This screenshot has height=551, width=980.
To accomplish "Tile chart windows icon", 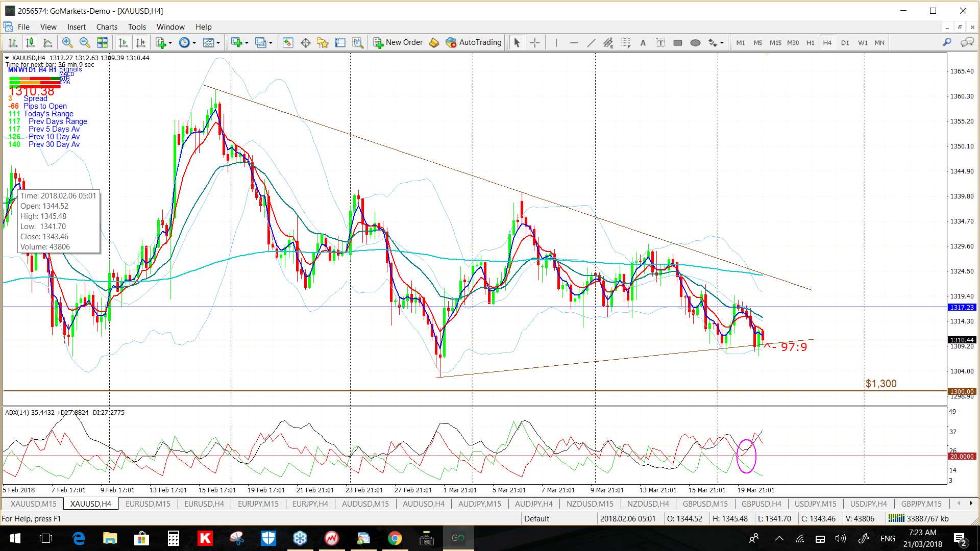I will pyautogui.click(x=102, y=43).
